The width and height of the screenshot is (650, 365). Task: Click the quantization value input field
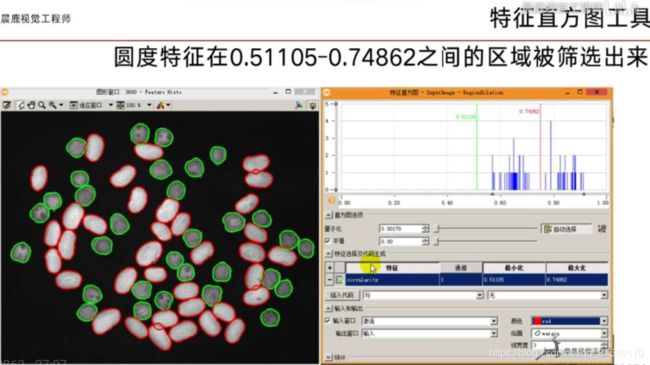pyautogui.click(x=400, y=229)
